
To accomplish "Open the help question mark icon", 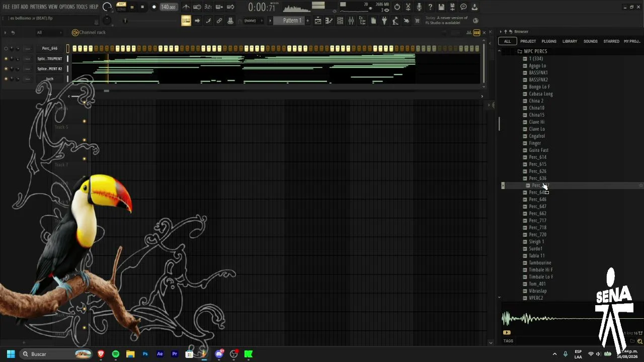I will [x=430, y=7].
